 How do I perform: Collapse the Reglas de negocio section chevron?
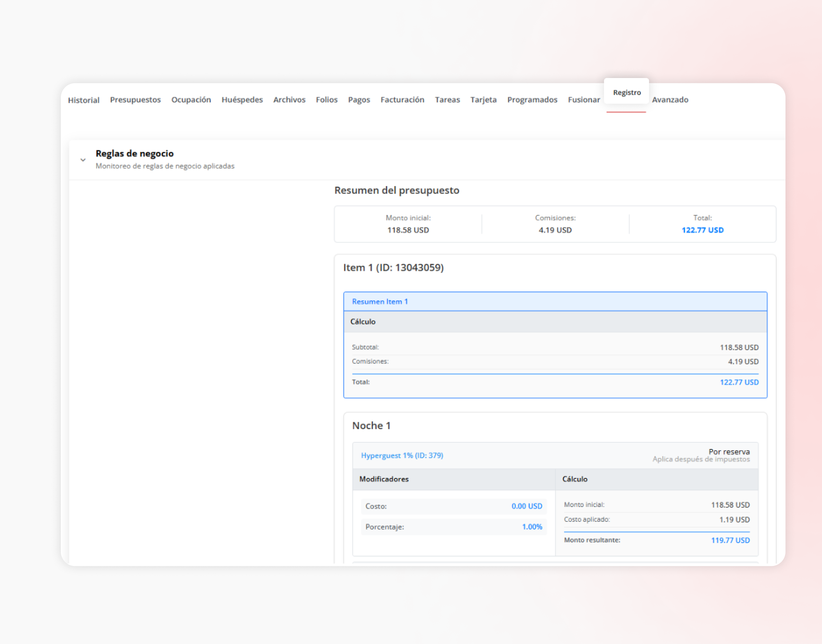[83, 160]
